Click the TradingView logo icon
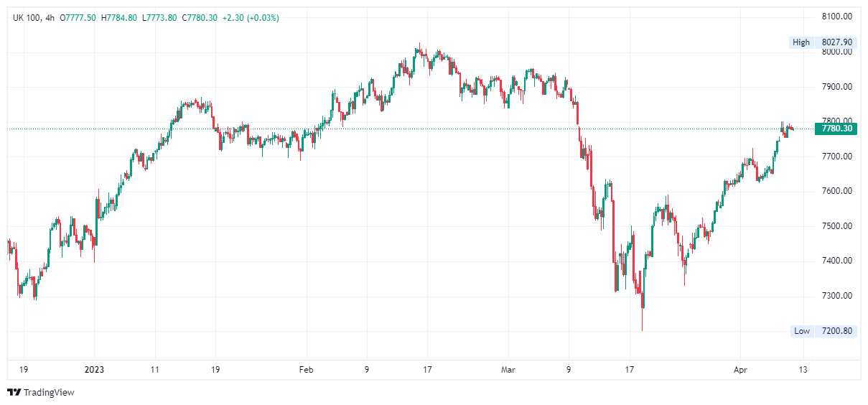868x405 pixels. (x=14, y=392)
